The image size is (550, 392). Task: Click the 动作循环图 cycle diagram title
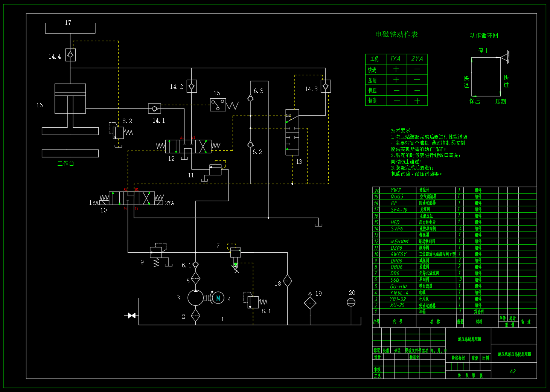(x=484, y=35)
